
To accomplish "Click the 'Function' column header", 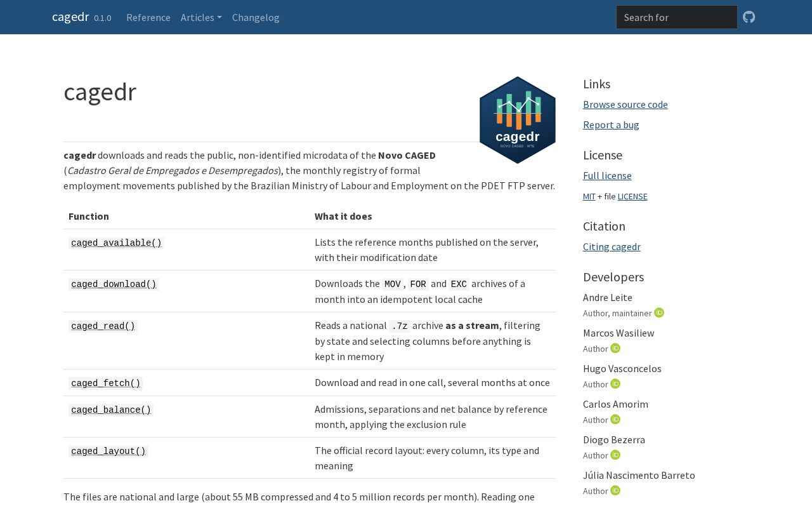I will 89,216.
